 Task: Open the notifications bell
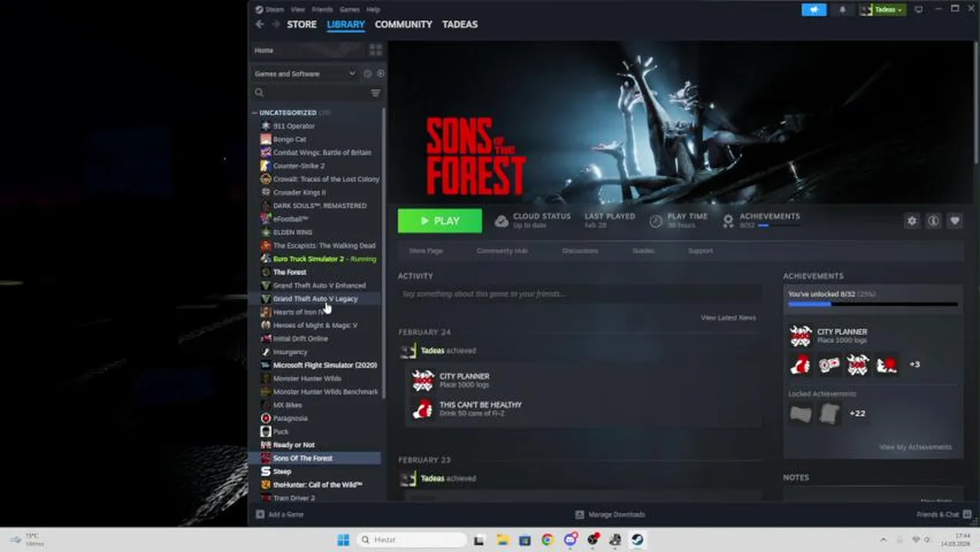pyautogui.click(x=843, y=9)
